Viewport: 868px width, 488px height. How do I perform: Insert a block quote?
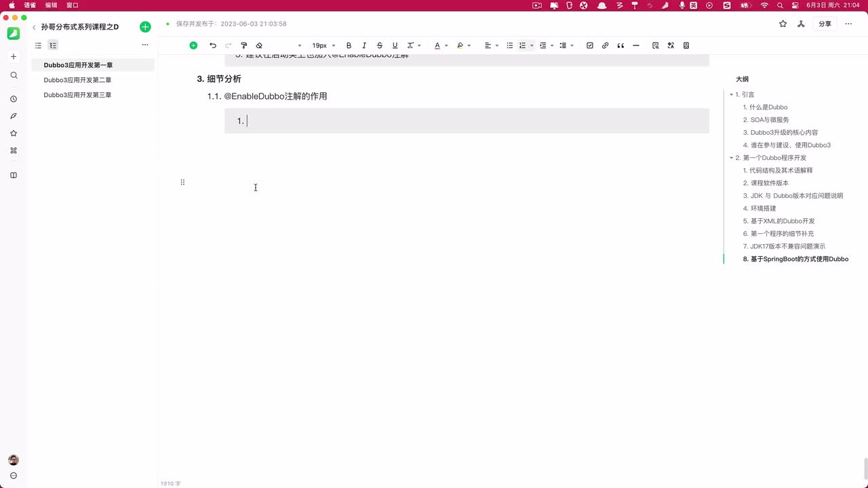[620, 45]
